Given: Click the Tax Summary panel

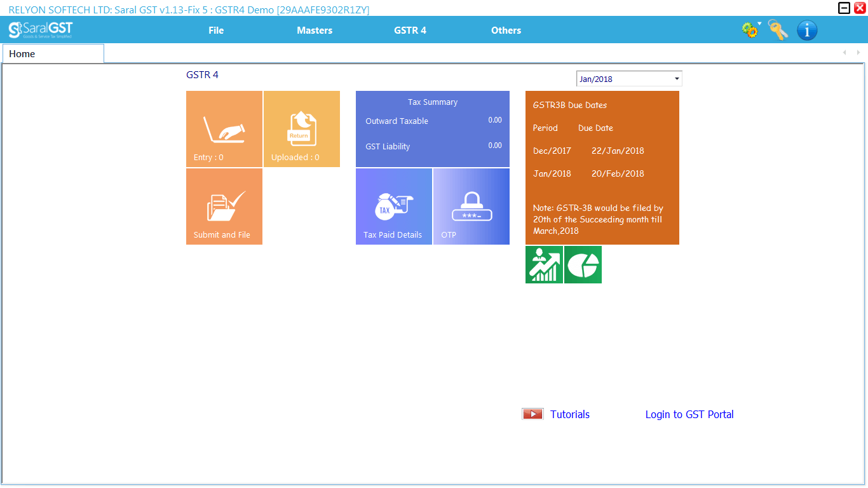Looking at the screenshot, I should point(433,129).
